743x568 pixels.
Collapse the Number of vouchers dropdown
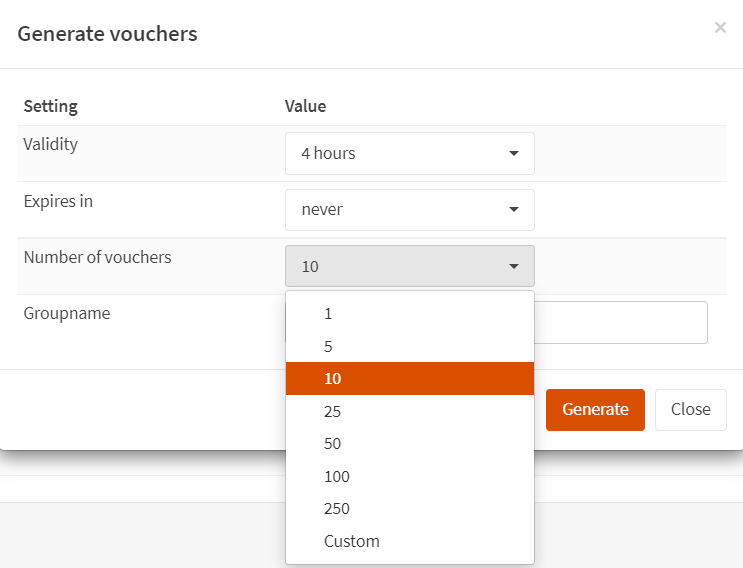(x=409, y=266)
